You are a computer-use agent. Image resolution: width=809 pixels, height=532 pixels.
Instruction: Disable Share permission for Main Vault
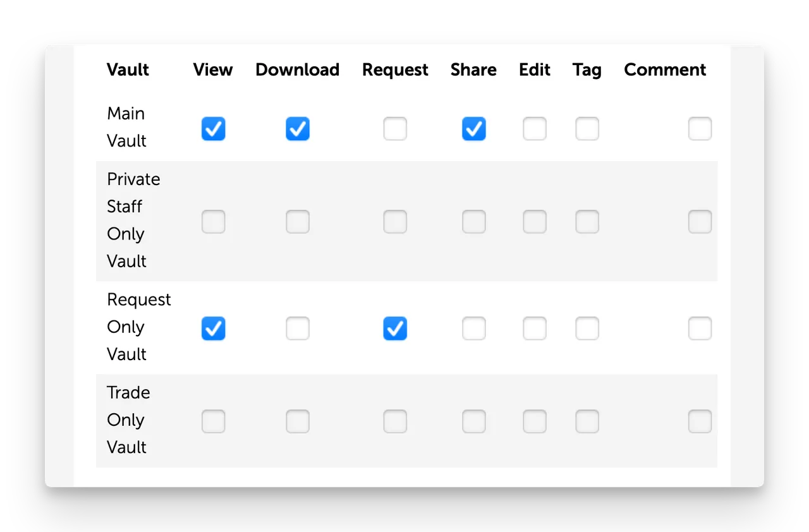click(x=473, y=129)
